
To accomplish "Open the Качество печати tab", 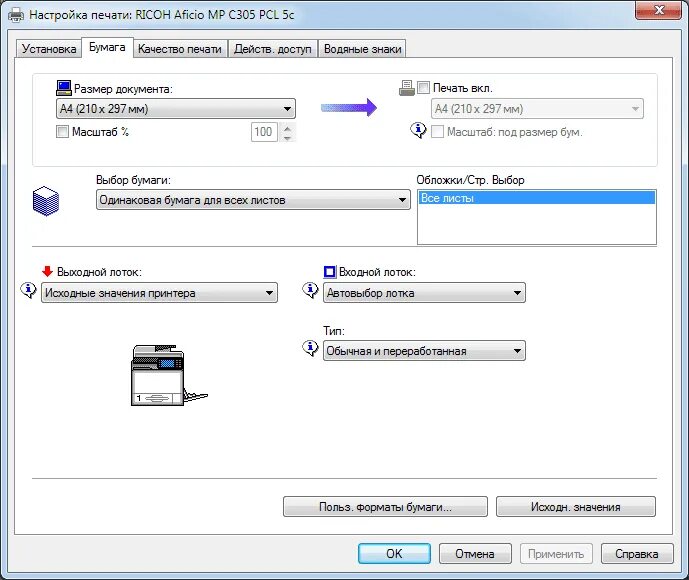I will click(180, 48).
